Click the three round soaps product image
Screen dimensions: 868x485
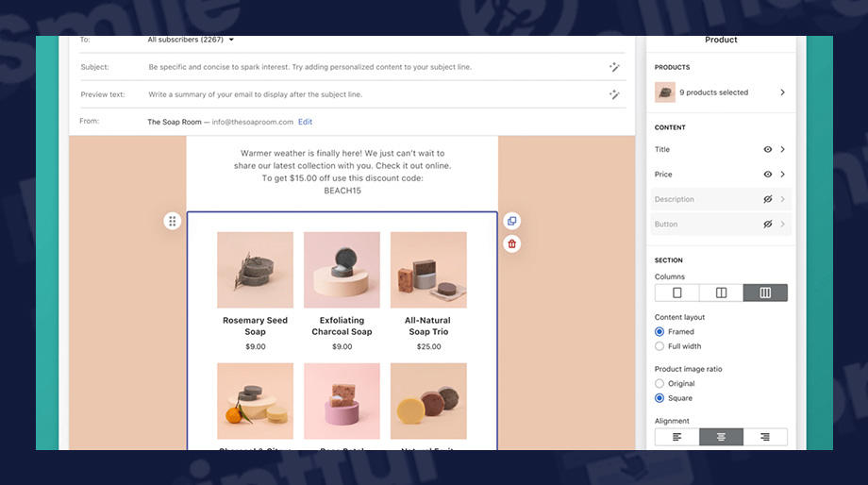tap(428, 401)
